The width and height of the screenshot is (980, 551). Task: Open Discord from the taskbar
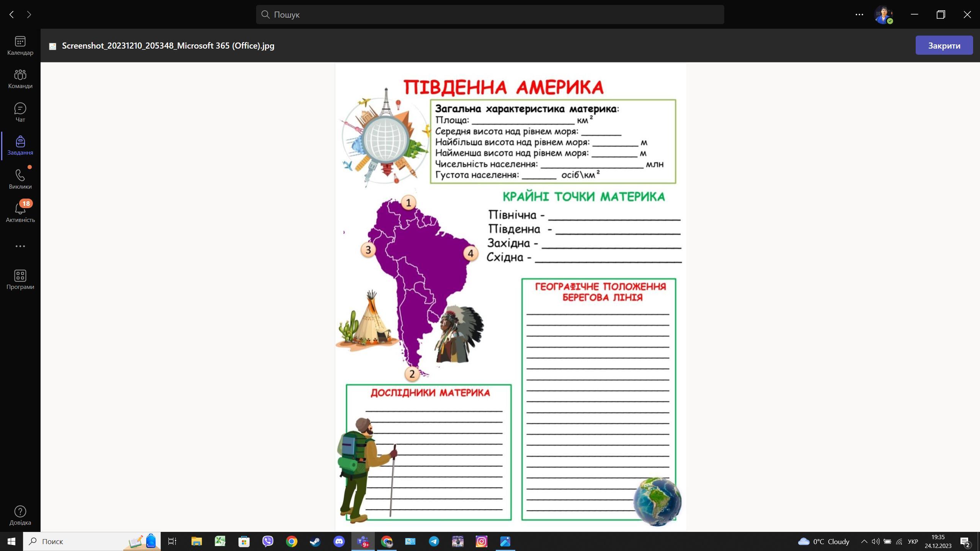(339, 541)
